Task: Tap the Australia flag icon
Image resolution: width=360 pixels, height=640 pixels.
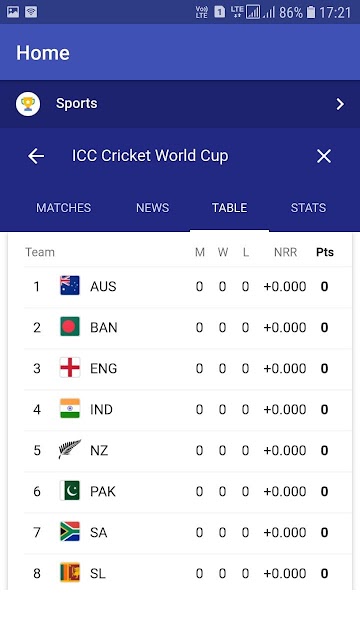Action: [x=70, y=285]
